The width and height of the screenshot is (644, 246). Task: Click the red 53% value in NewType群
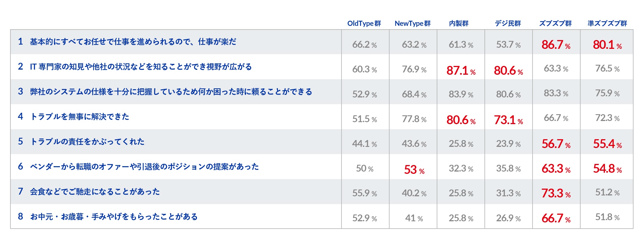(414, 170)
